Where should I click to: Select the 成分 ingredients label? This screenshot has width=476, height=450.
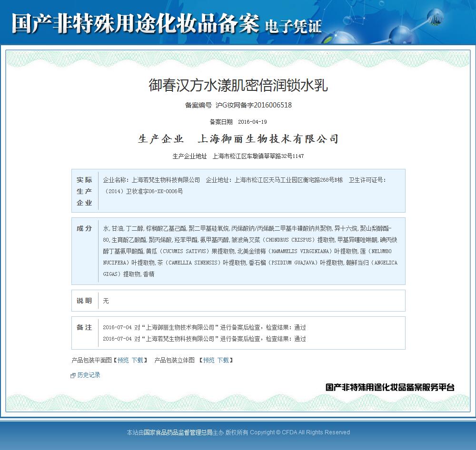84,228
